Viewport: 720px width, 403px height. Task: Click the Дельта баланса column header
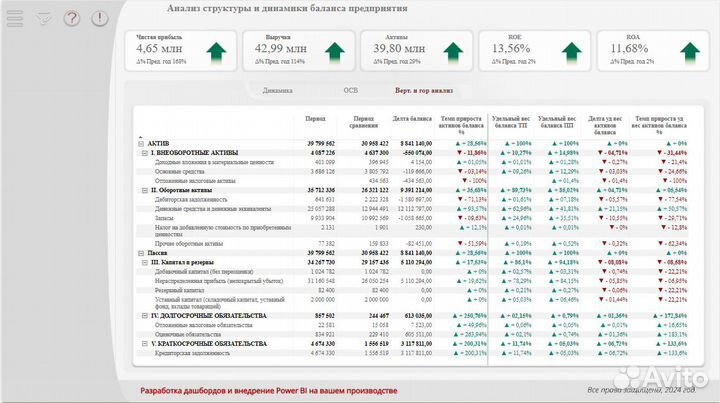pyautogui.click(x=412, y=119)
